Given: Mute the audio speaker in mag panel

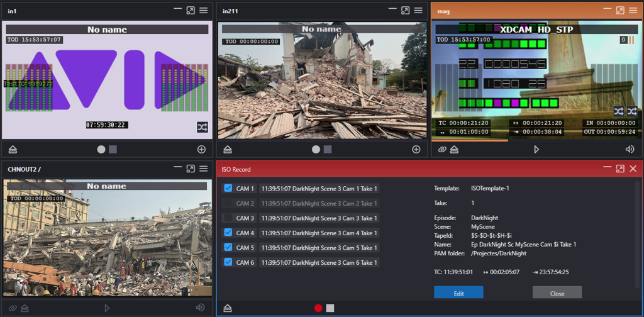Looking at the screenshot, I should coord(630,150).
